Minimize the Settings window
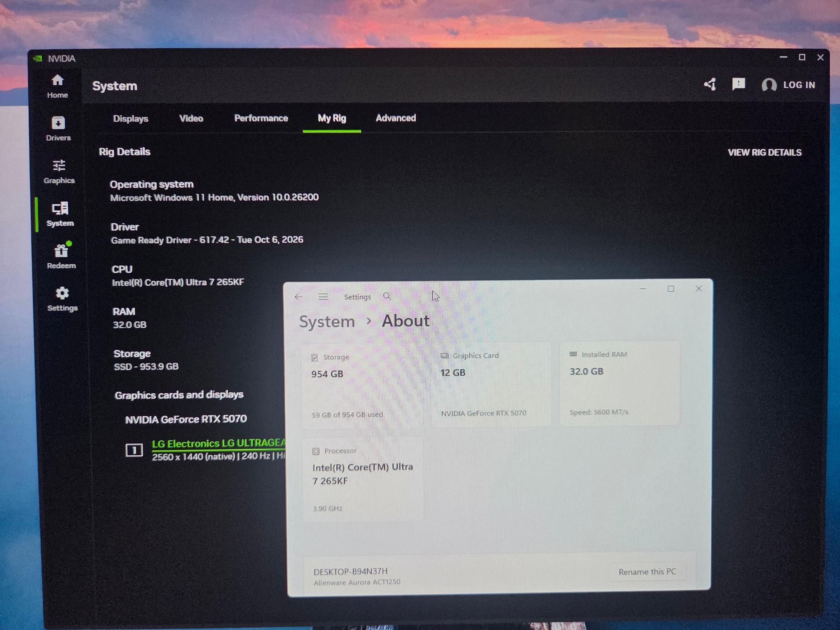The image size is (840, 630). coord(643,289)
